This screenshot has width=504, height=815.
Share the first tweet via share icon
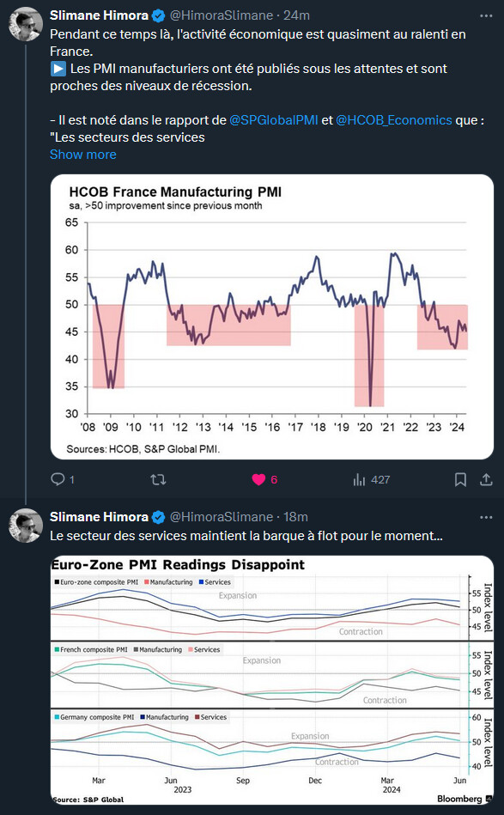486,479
